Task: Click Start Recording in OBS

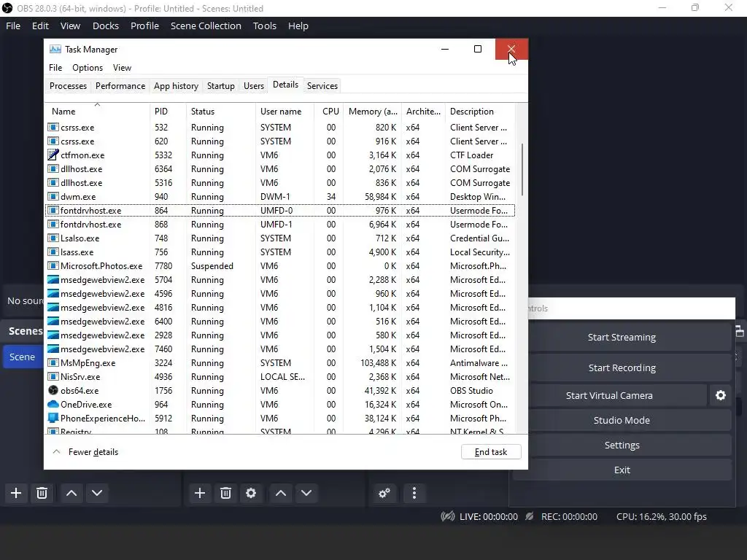Action: click(x=622, y=367)
